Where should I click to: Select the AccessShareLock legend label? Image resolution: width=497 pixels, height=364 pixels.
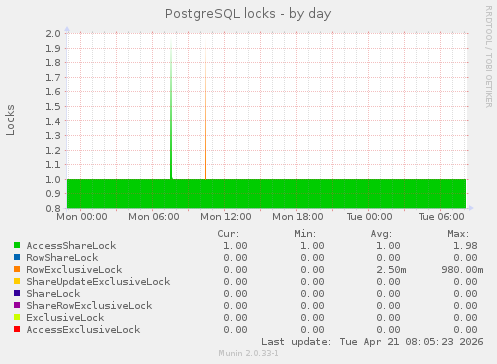71,246
